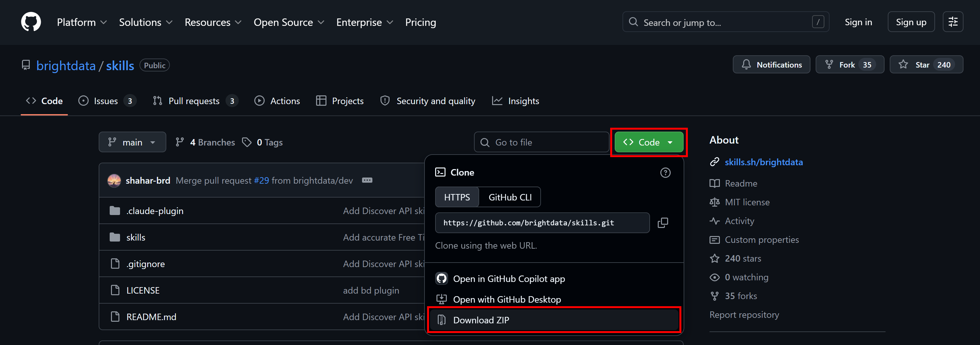The image size is (980, 345).
Task: Click the MIT license scale icon
Action: pyautogui.click(x=714, y=202)
